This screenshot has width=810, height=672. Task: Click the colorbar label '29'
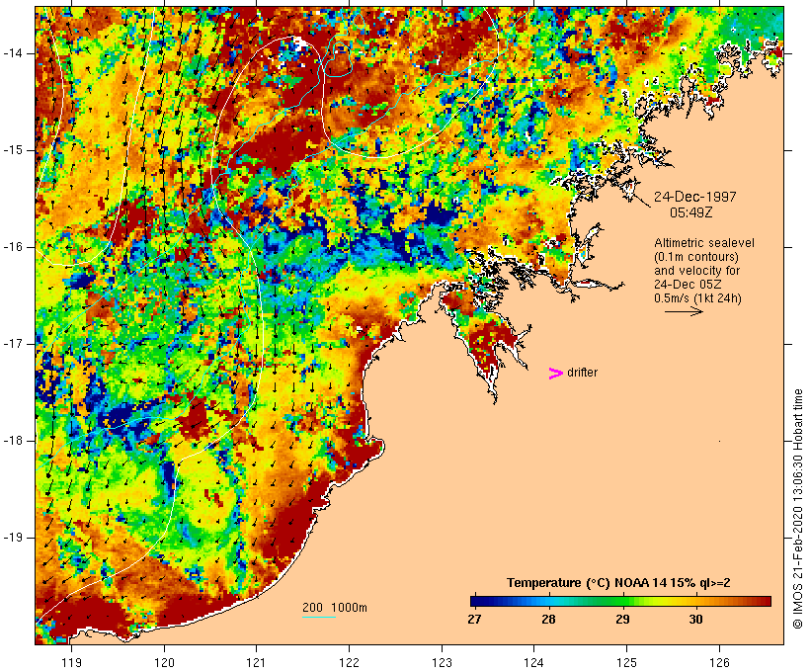click(x=622, y=619)
